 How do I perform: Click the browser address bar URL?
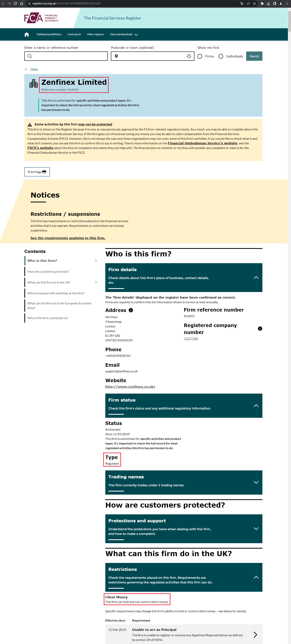click(x=66, y=3)
